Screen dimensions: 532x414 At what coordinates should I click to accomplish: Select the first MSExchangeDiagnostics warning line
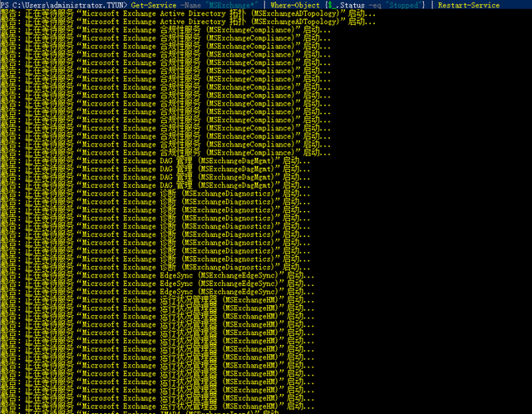pyautogui.click(x=155, y=194)
